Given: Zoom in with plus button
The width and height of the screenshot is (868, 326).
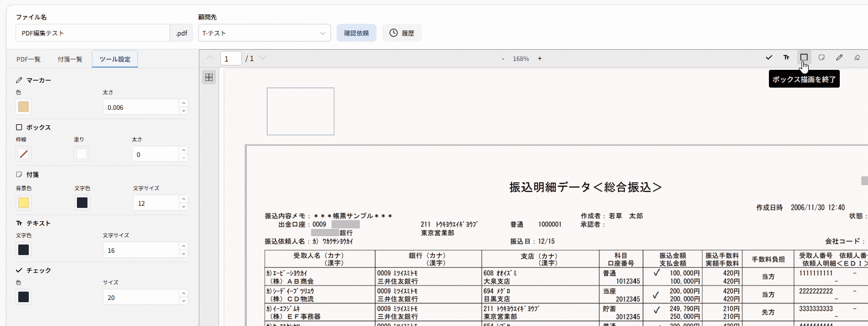Looking at the screenshot, I should tap(540, 58).
